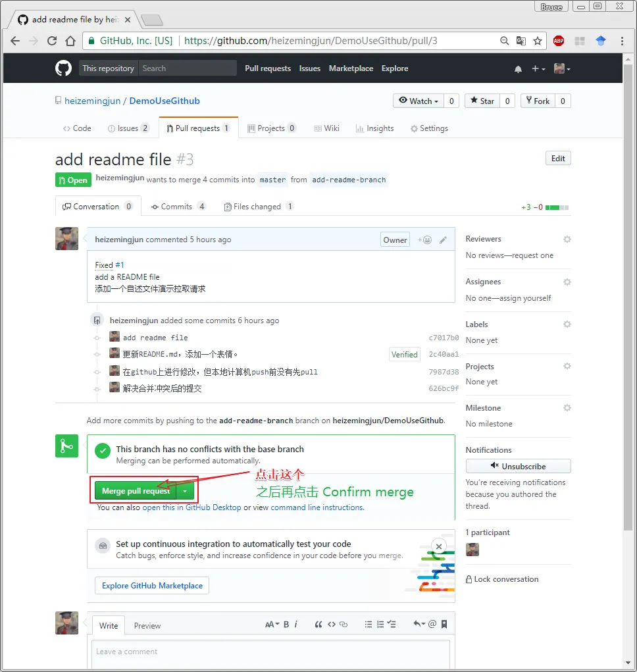The width and height of the screenshot is (637, 672).
Task: Open the Issues repository tab
Action: [128, 128]
